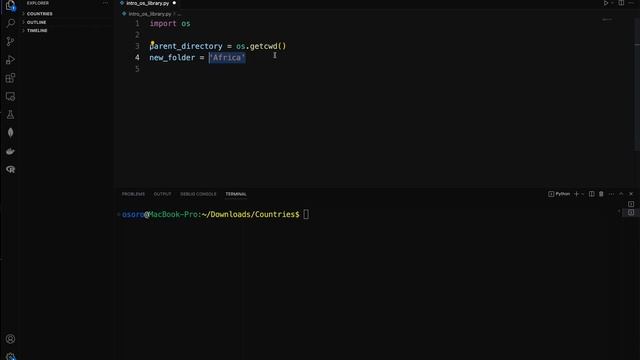
Task: Click line number 5 in gutter
Action: coord(137,69)
